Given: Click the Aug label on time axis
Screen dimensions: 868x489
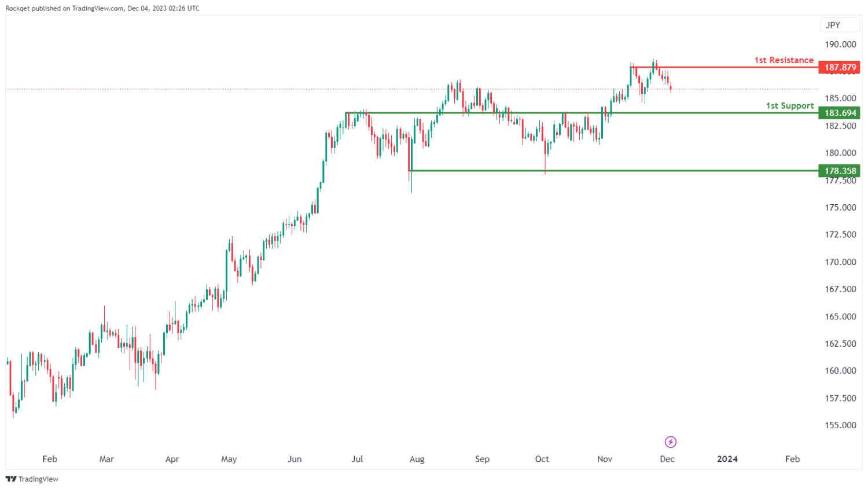Looking at the screenshot, I should [417, 459].
